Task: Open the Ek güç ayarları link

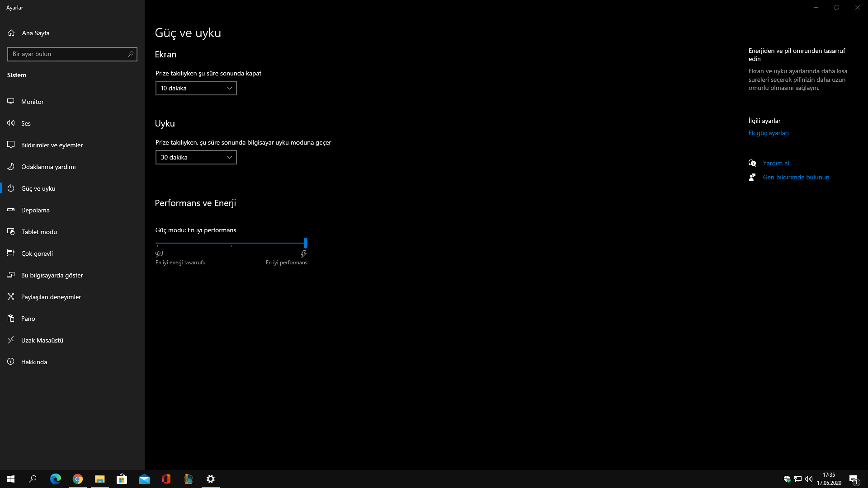Action: point(768,133)
